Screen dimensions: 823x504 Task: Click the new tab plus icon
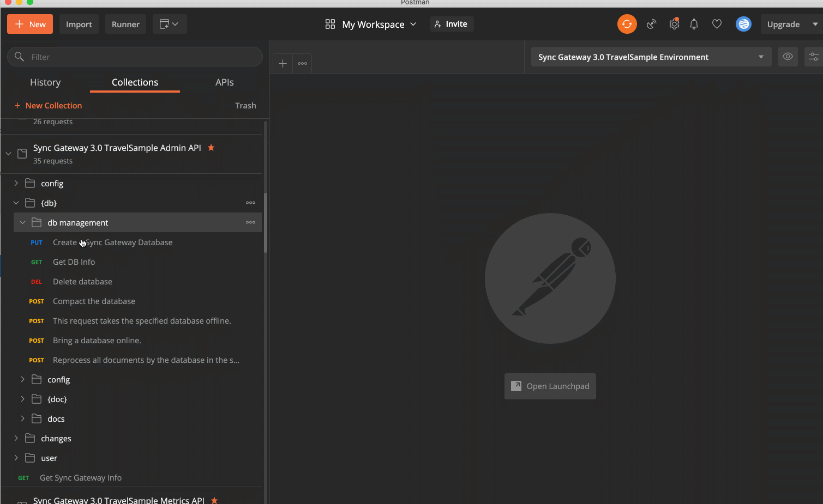coord(283,64)
